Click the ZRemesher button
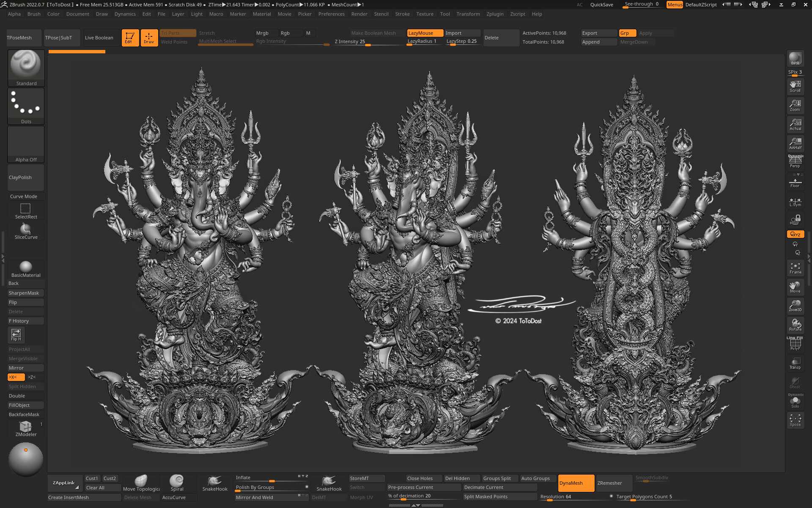The image size is (812, 508). pyautogui.click(x=614, y=483)
